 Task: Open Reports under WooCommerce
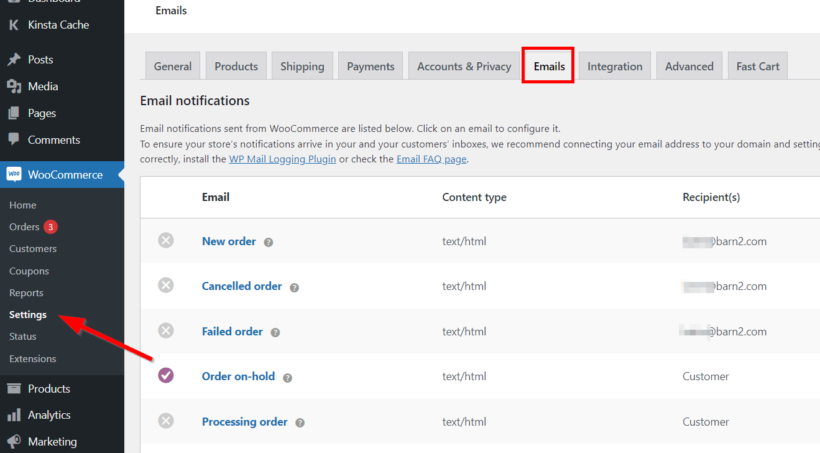pos(26,293)
